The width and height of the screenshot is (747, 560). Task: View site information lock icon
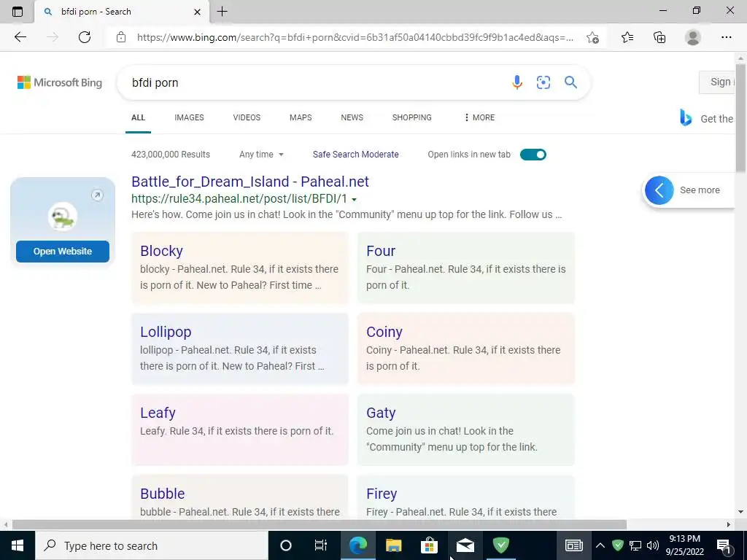click(121, 37)
